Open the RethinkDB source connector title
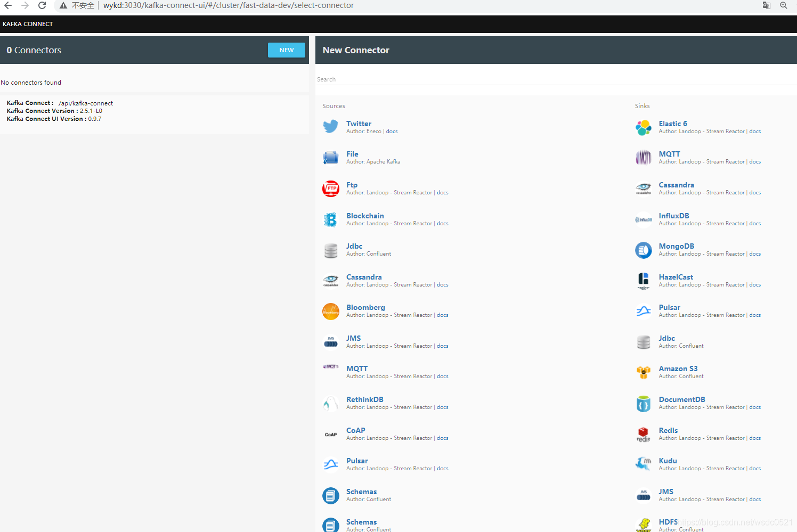The width and height of the screenshot is (797, 532). point(365,399)
